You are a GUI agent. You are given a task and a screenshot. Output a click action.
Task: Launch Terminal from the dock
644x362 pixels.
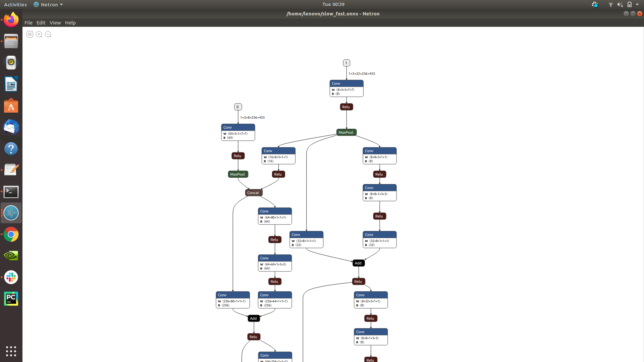[x=11, y=192]
